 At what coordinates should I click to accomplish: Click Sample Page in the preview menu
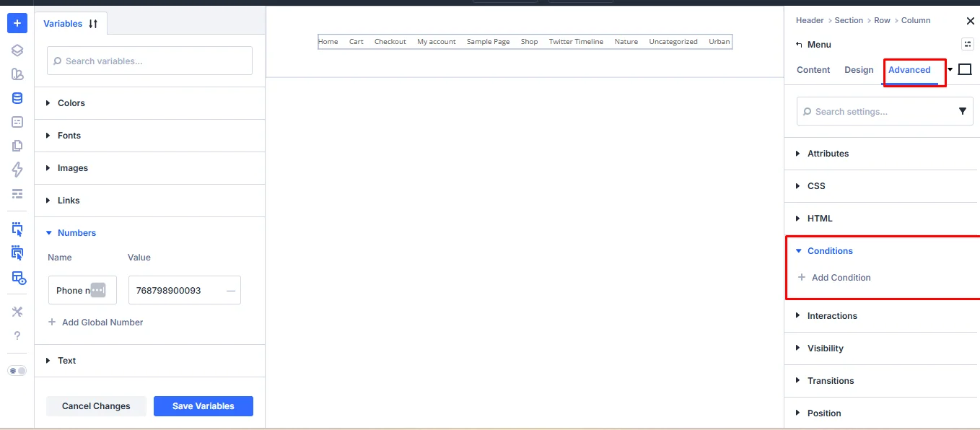click(489, 42)
